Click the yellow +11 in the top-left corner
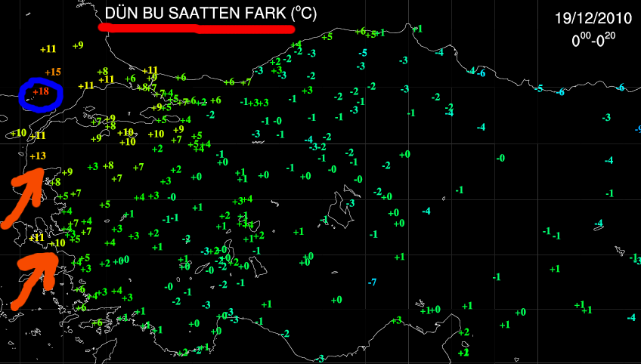The height and width of the screenshot is (364, 641). click(x=48, y=49)
